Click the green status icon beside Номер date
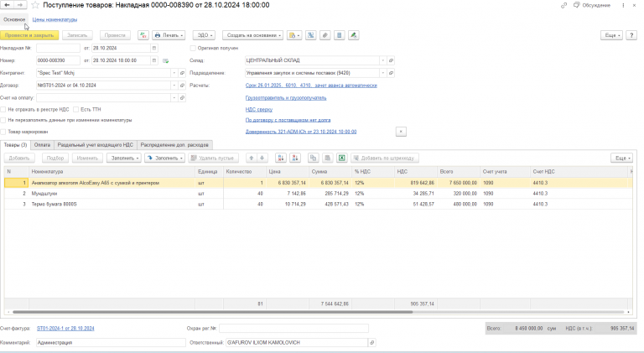Image resolution: width=644 pixels, height=353 pixels. coord(165,60)
